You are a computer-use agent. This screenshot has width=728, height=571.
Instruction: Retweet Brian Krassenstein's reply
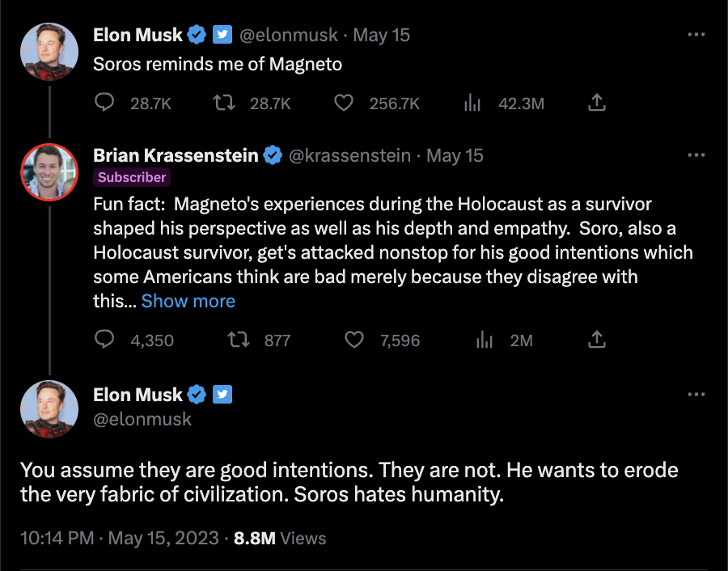[241, 340]
